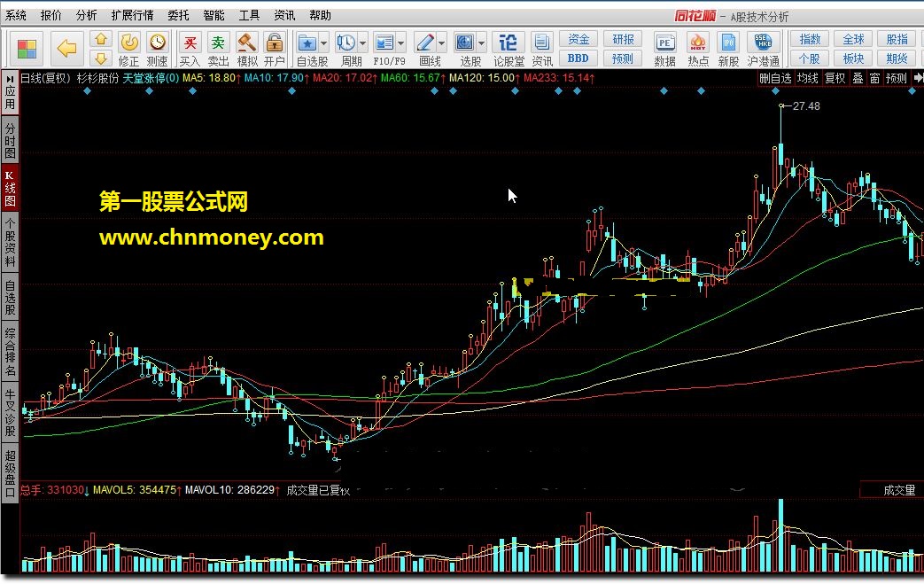Open the 扩展行情 menu
Viewport: 924px width, 584px height.
pyautogui.click(x=133, y=15)
